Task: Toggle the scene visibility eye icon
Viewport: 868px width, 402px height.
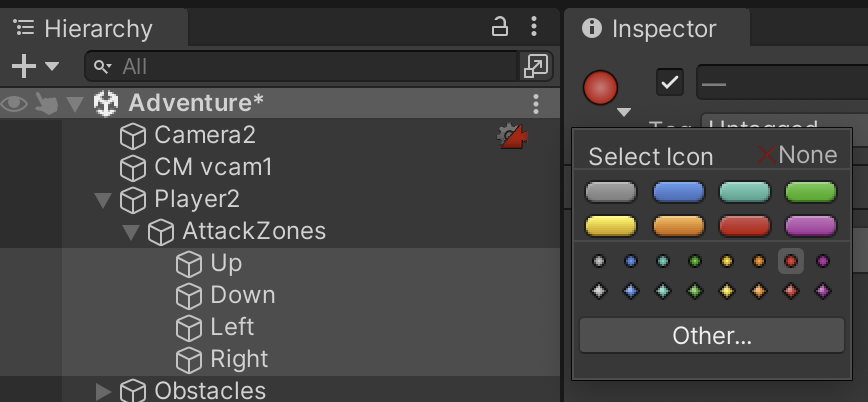Action: click(x=15, y=103)
